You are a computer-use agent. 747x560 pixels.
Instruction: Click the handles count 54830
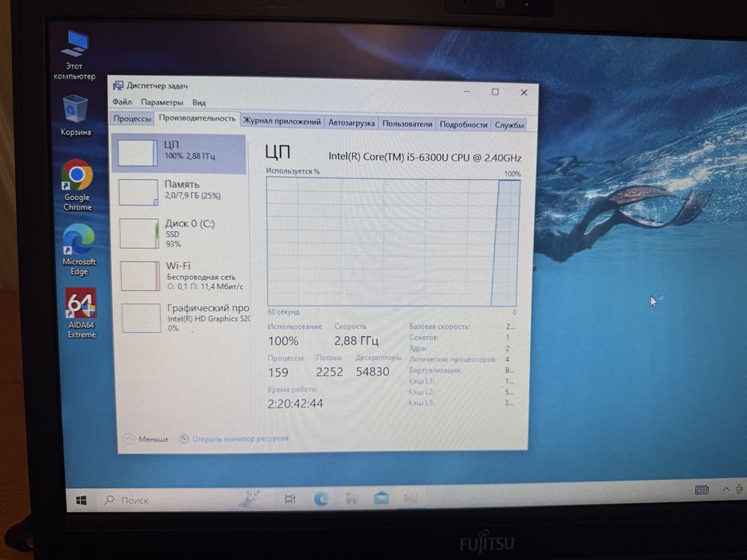pos(372,371)
